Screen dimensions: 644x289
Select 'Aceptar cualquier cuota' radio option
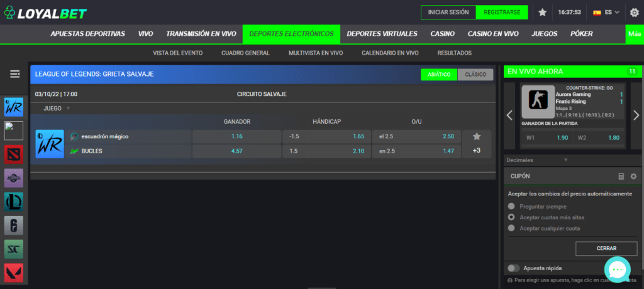pos(512,228)
